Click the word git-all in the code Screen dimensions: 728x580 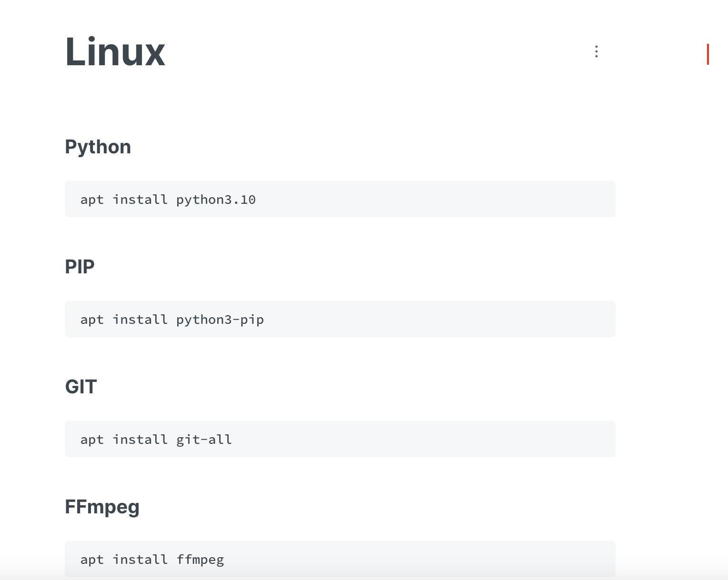pos(204,440)
